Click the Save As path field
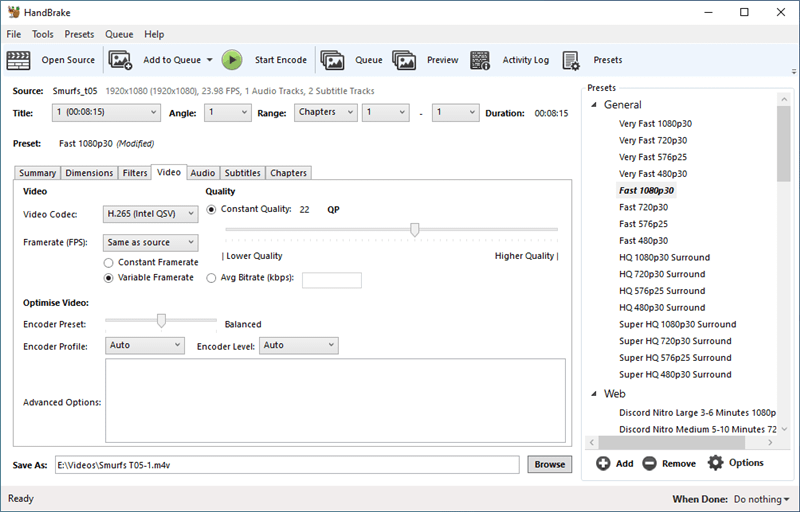Screen dimensions: 800x512 (287, 465)
